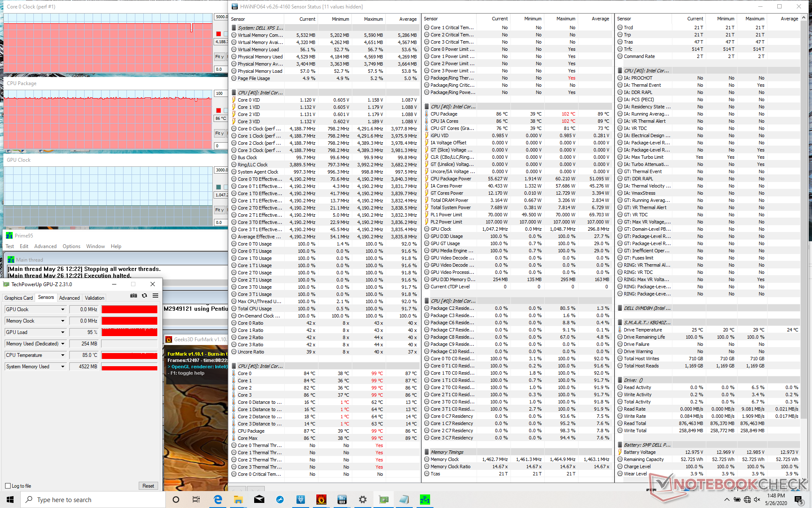Open the Prime95 Test menu
812x508 pixels.
[10, 246]
